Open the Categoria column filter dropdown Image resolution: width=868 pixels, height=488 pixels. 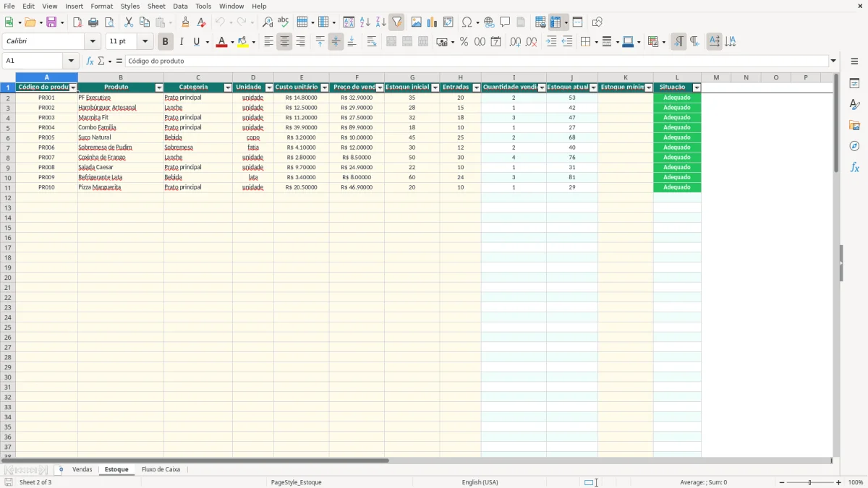228,87
